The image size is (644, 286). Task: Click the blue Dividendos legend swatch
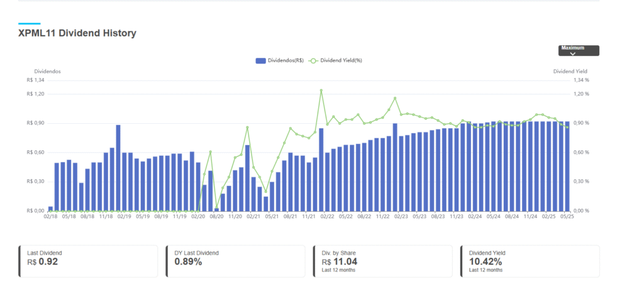261,61
